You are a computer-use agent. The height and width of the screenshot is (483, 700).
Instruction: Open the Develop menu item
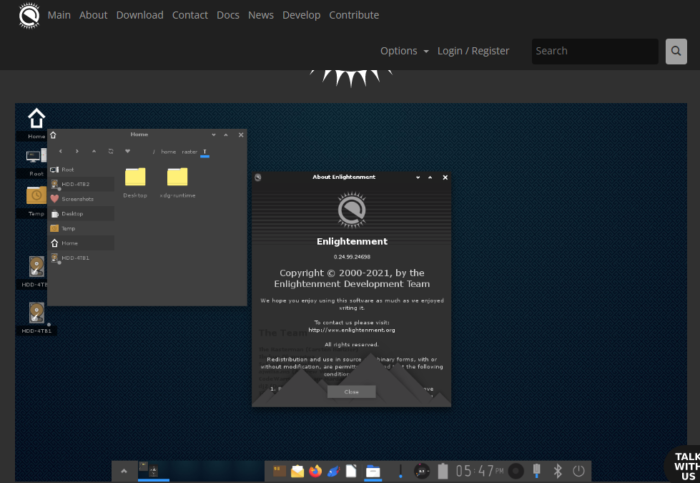pos(301,15)
